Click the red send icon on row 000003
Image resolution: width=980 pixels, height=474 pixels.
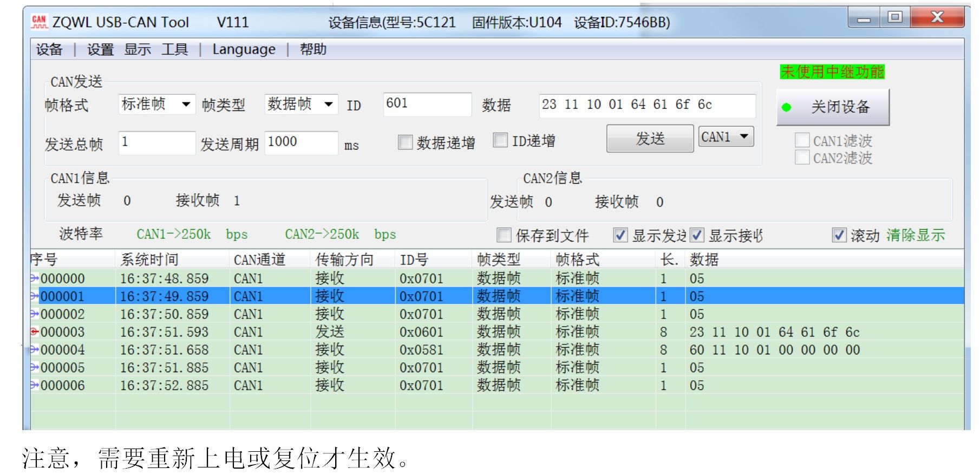point(34,332)
